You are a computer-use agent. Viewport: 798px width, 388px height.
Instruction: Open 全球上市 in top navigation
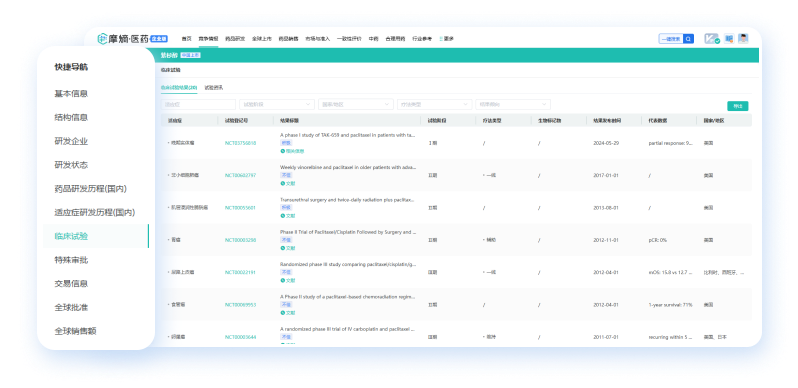pos(262,39)
